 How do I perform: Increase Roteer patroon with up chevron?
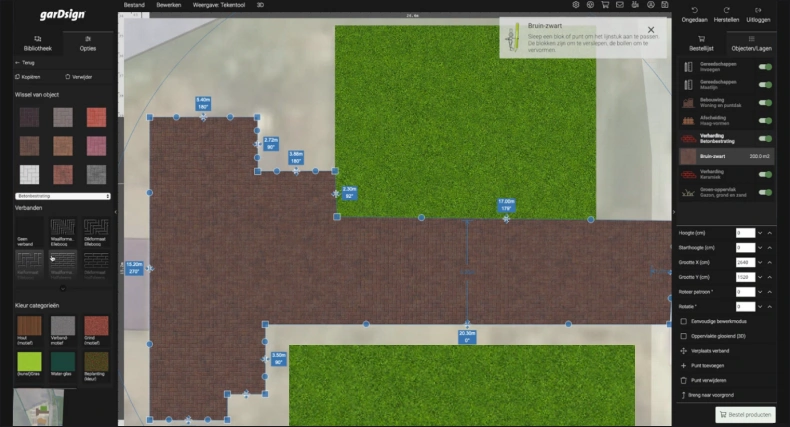click(770, 292)
